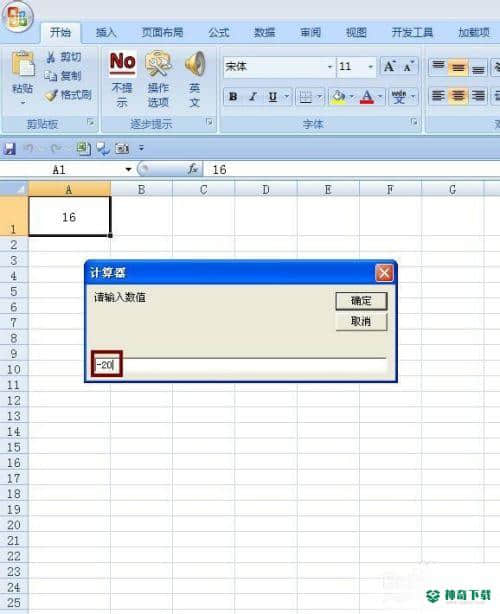The height and width of the screenshot is (614, 500).
Task: Open the font color red A swatch
Action: (367, 96)
